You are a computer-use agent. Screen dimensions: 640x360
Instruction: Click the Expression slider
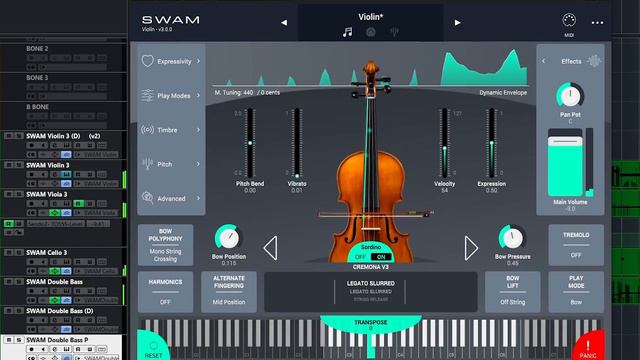[x=491, y=143]
